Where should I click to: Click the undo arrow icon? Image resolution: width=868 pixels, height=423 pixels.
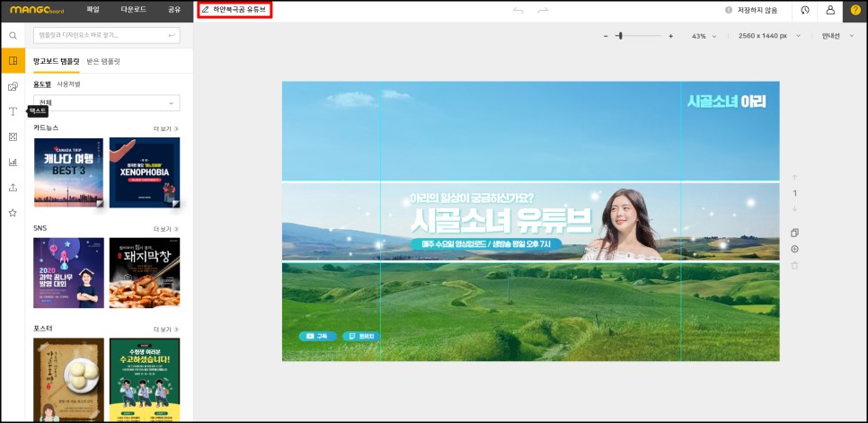(x=518, y=11)
